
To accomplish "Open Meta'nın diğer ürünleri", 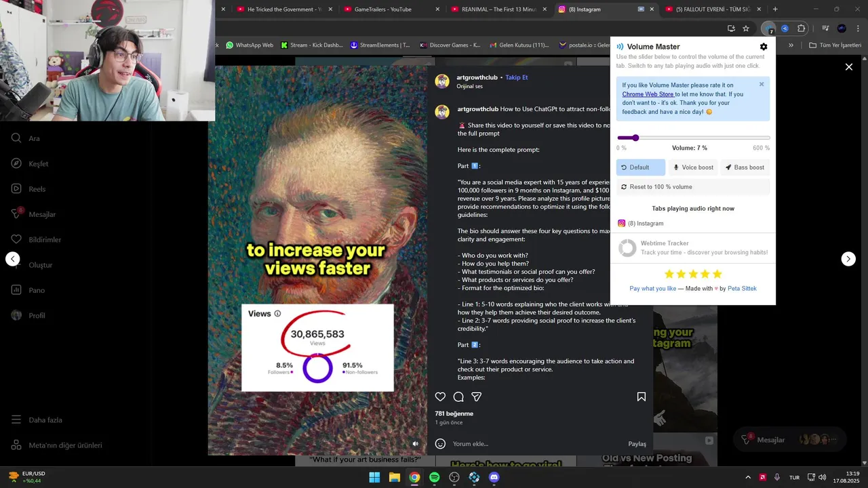I will 57,445.
